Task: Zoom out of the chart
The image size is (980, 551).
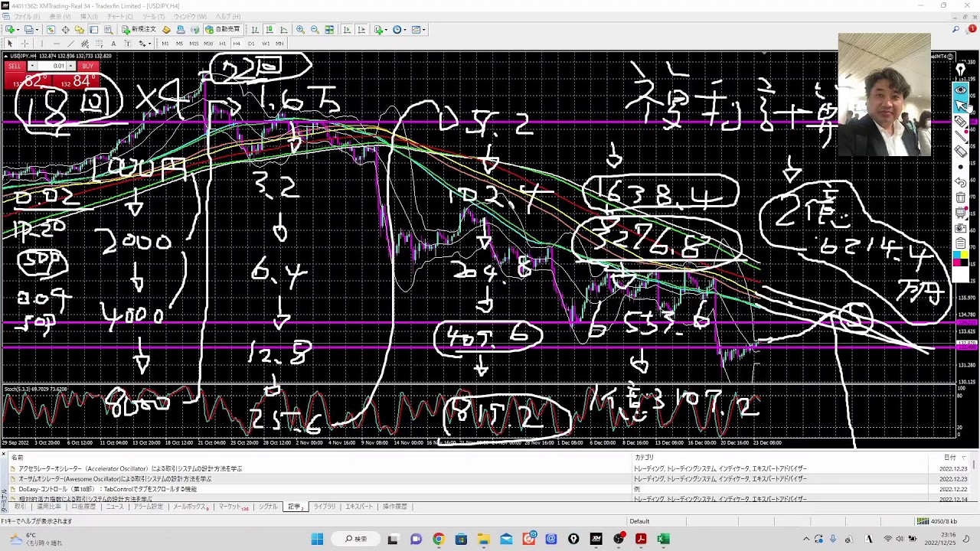Action: coord(314,30)
